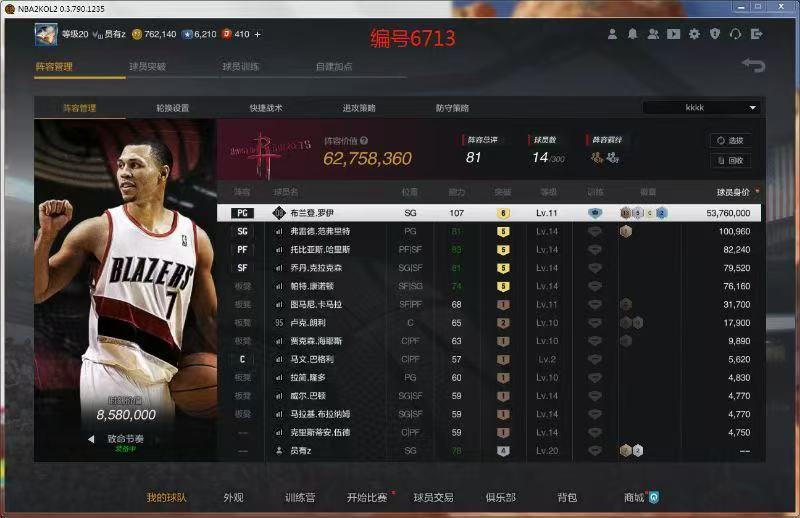
Task: Select the 拉简.隆多 player row
Action: (489, 378)
